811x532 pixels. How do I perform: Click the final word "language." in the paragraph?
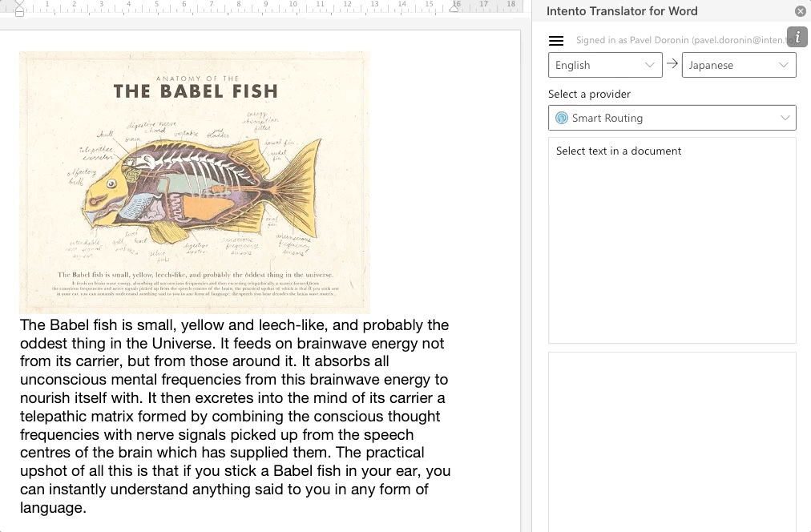[53, 508]
